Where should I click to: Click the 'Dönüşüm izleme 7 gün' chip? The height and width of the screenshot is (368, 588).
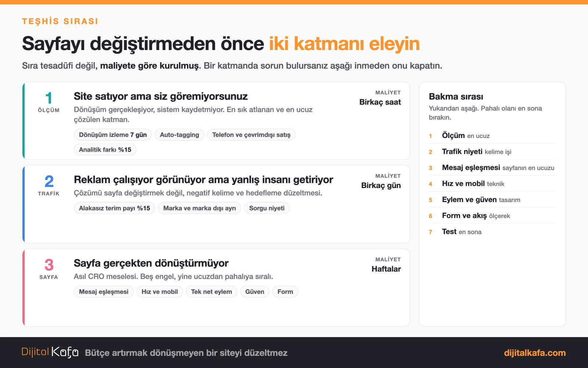[113, 135]
